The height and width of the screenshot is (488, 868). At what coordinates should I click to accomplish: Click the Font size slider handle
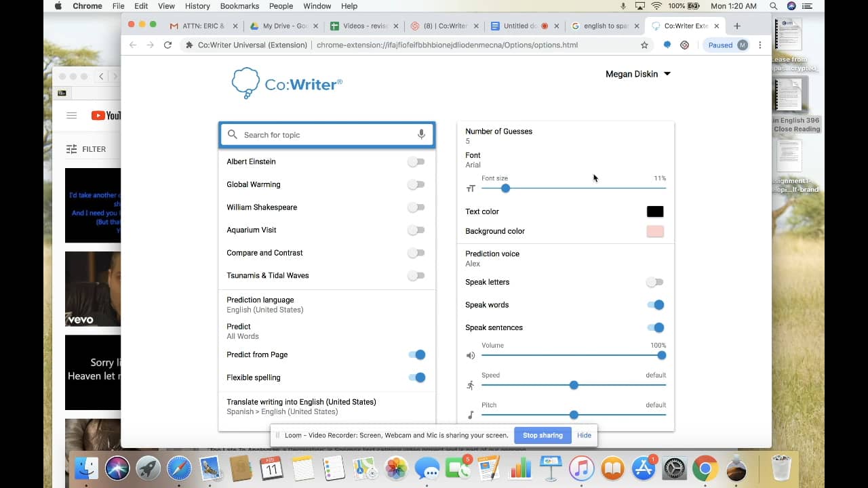[x=505, y=188]
